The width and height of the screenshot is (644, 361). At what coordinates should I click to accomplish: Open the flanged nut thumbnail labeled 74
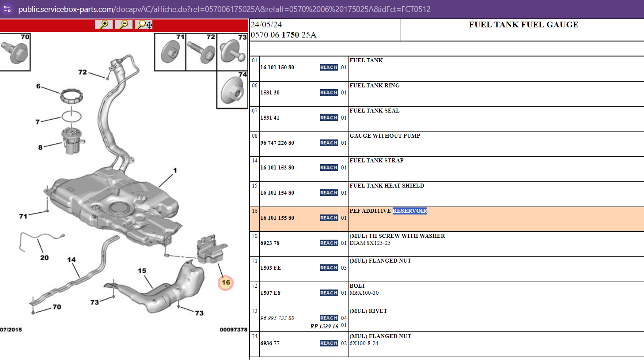[x=232, y=90]
